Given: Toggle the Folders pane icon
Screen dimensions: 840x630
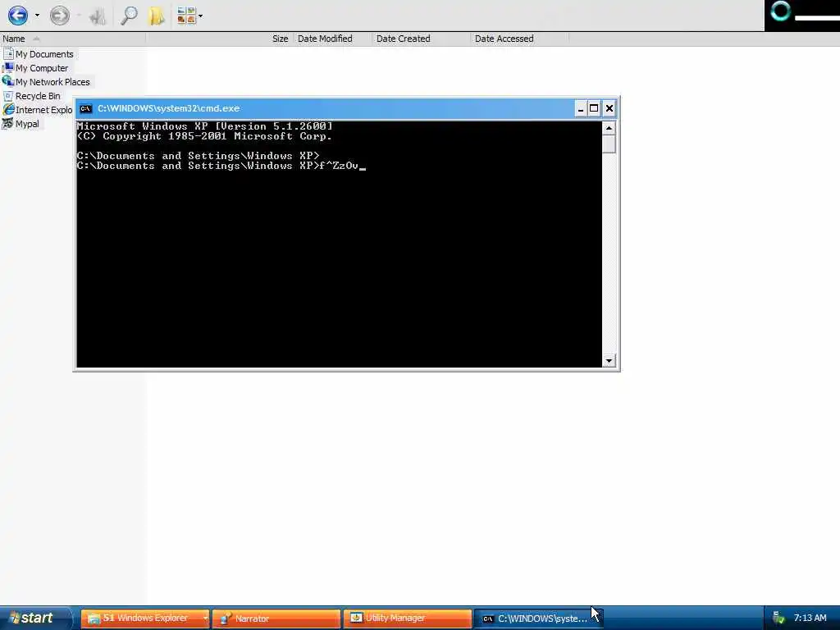Looking at the screenshot, I should coord(157,16).
